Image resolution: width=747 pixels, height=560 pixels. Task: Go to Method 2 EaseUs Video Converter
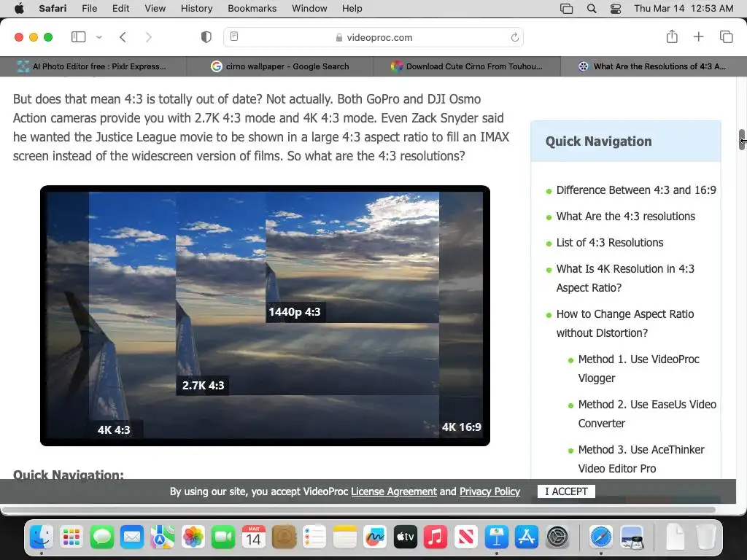pos(647,414)
